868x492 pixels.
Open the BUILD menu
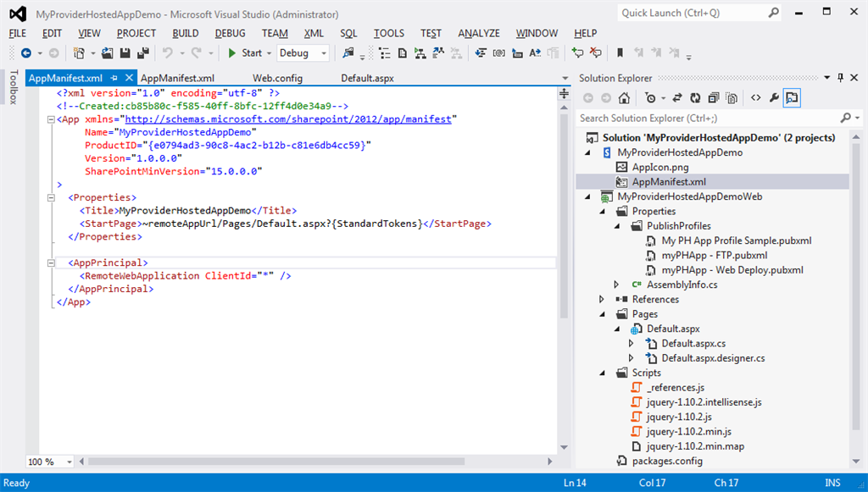tap(185, 33)
